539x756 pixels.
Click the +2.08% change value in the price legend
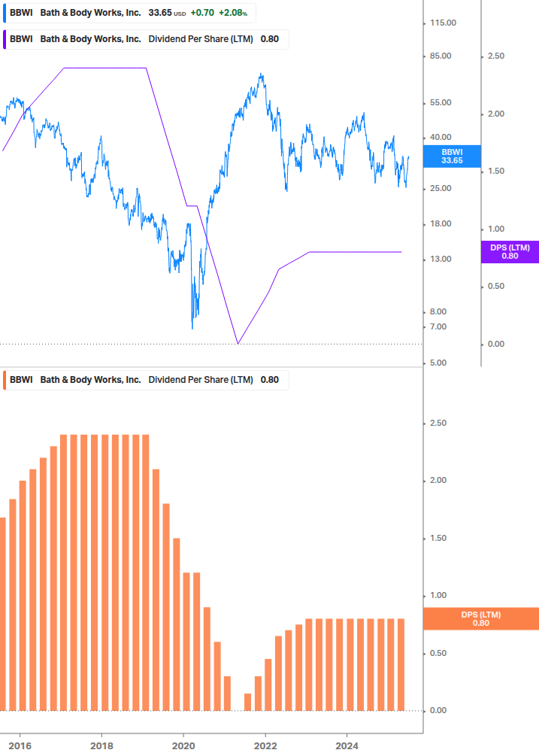(233, 13)
